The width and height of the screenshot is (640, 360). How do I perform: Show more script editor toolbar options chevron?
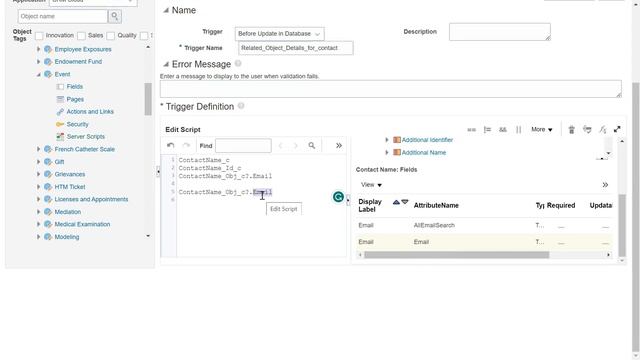pos(339,145)
